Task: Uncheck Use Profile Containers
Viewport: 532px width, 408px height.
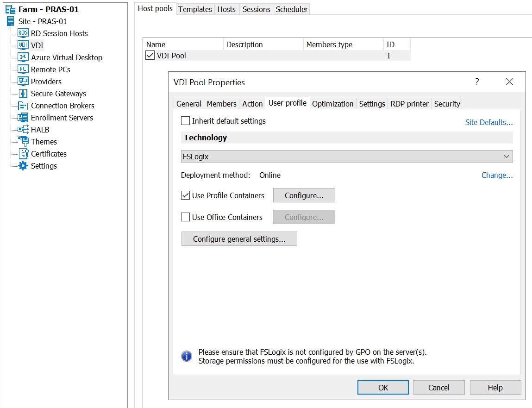Action: click(186, 195)
